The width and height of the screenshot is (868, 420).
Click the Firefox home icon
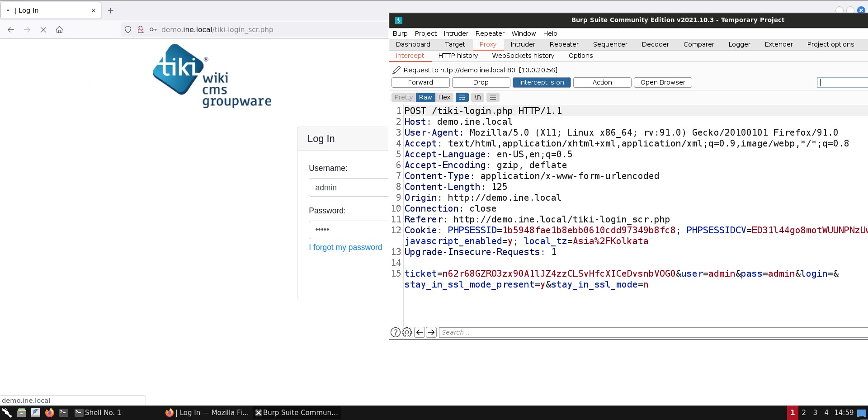click(x=59, y=30)
